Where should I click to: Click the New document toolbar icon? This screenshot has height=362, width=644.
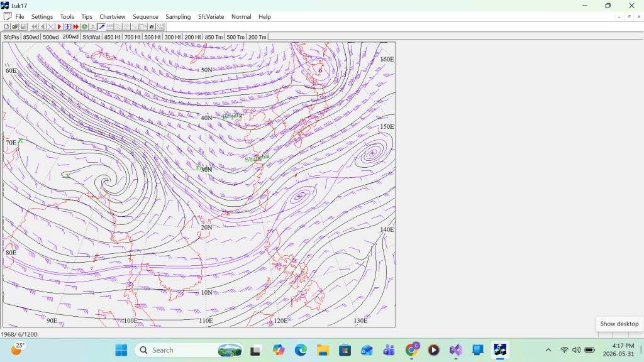[6, 26]
